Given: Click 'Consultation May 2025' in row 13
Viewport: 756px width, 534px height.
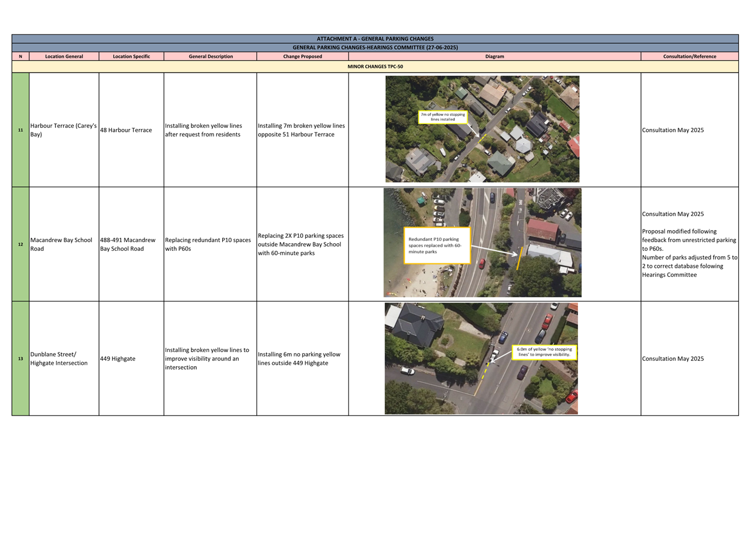Looking at the screenshot, I should [x=672, y=359].
